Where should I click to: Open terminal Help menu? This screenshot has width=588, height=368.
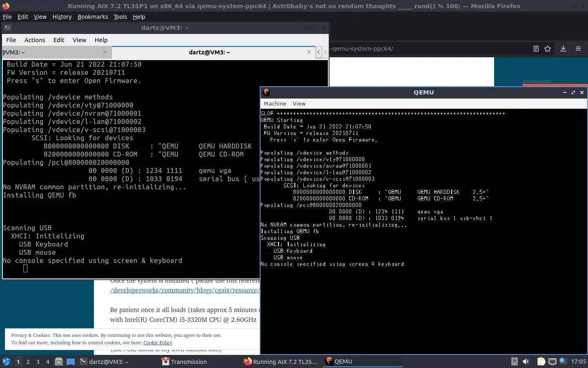pyautogui.click(x=101, y=40)
